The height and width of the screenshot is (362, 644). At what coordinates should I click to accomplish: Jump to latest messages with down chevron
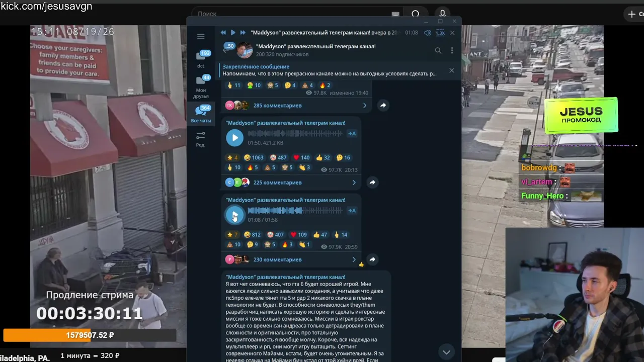click(446, 352)
